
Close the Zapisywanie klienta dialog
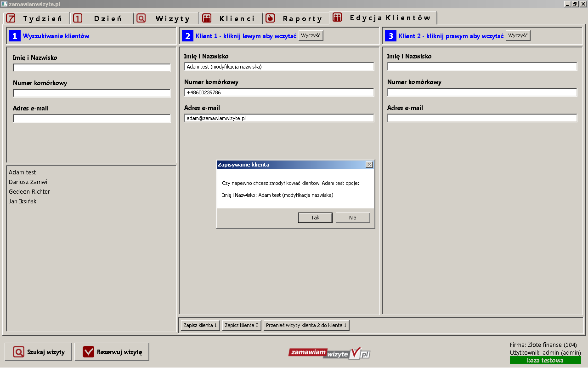tap(369, 165)
